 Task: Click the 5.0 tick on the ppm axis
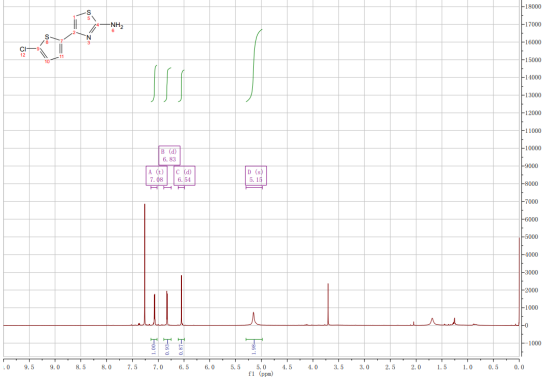pyautogui.click(x=261, y=367)
